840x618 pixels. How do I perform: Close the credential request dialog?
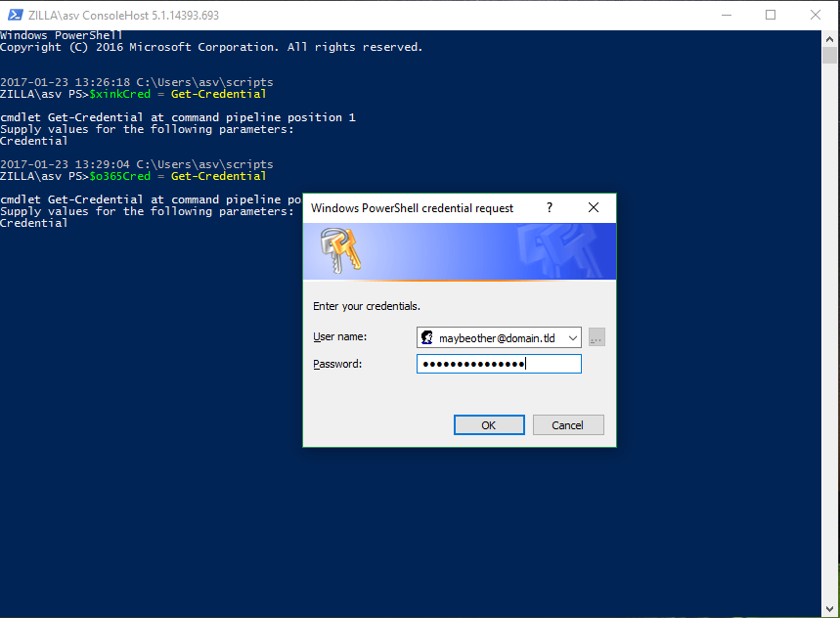coord(594,207)
